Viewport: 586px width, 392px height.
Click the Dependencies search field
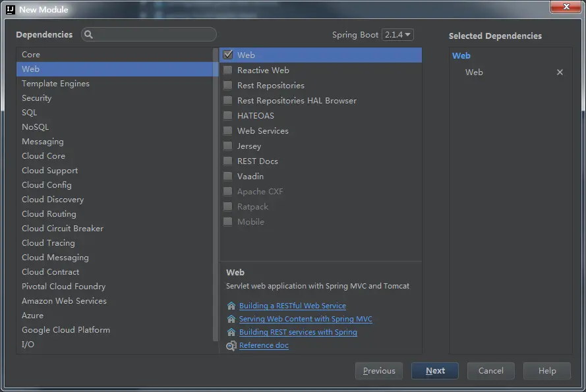(149, 34)
